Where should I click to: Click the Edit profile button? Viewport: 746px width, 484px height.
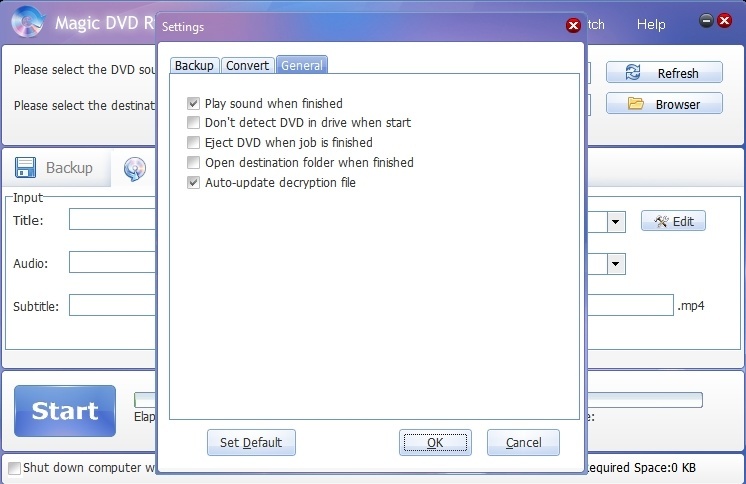pos(673,221)
